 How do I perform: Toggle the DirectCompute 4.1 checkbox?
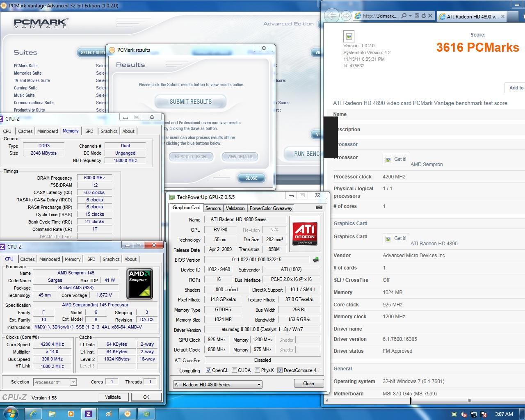click(280, 370)
